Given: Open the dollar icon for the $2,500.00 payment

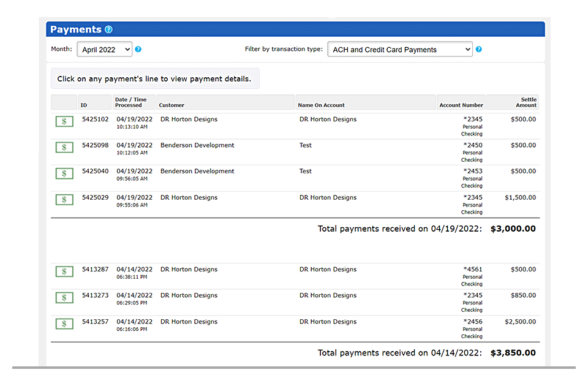Looking at the screenshot, I should pyautogui.click(x=64, y=324).
